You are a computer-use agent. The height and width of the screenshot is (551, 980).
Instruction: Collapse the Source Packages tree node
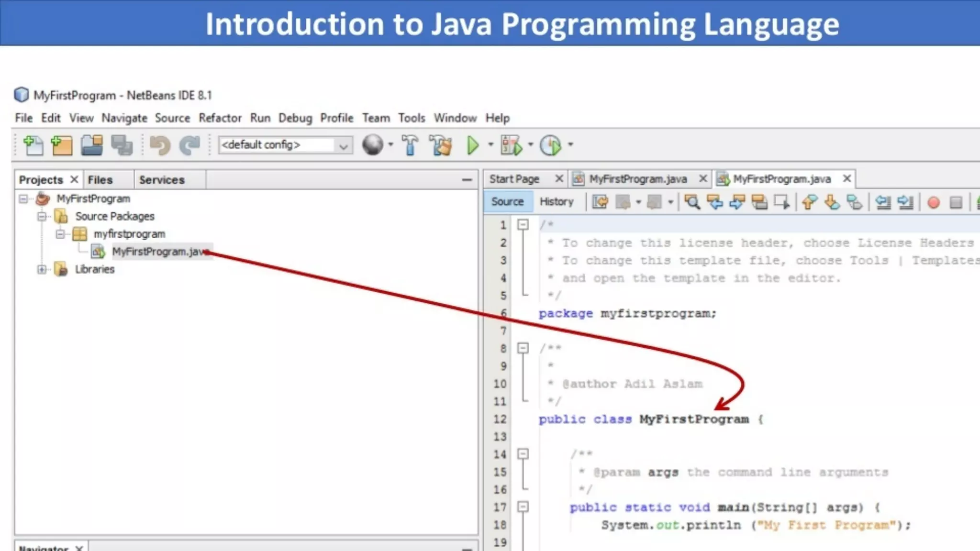[x=42, y=216]
